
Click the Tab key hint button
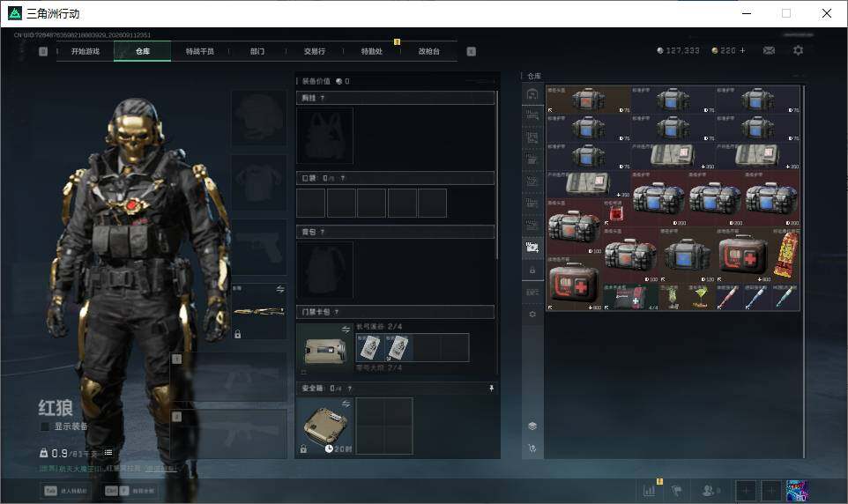click(66, 491)
